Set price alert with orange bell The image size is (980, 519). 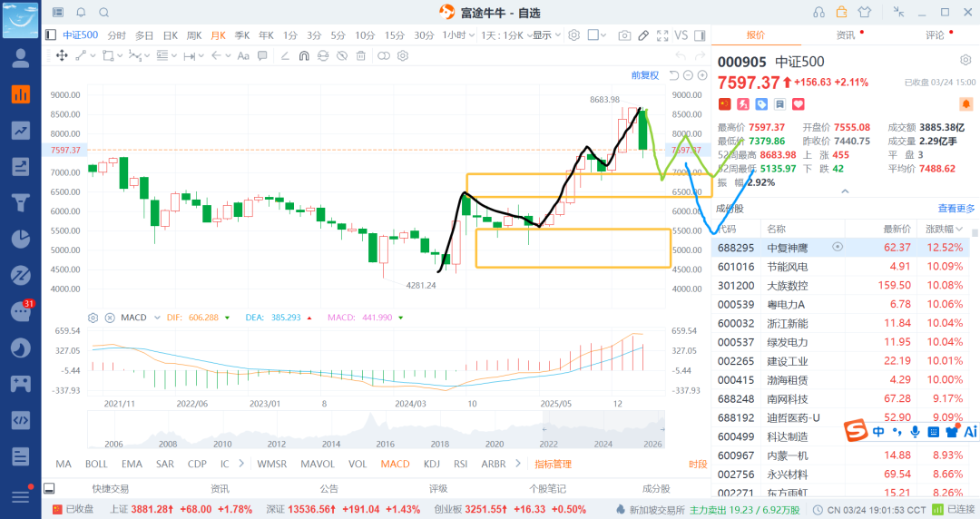coord(965,103)
